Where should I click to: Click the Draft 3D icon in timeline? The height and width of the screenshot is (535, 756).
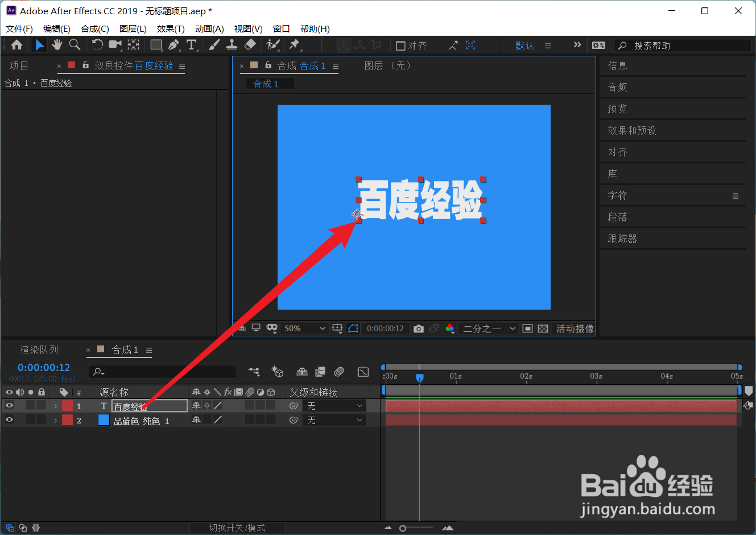[x=278, y=372]
